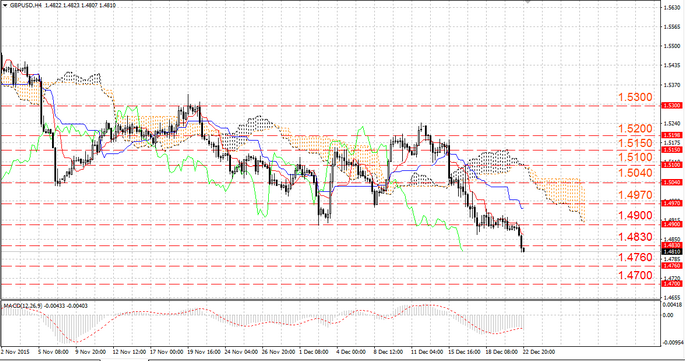Click the 19 Nov 16:00 time label
685x361 pixels.
pos(204,352)
